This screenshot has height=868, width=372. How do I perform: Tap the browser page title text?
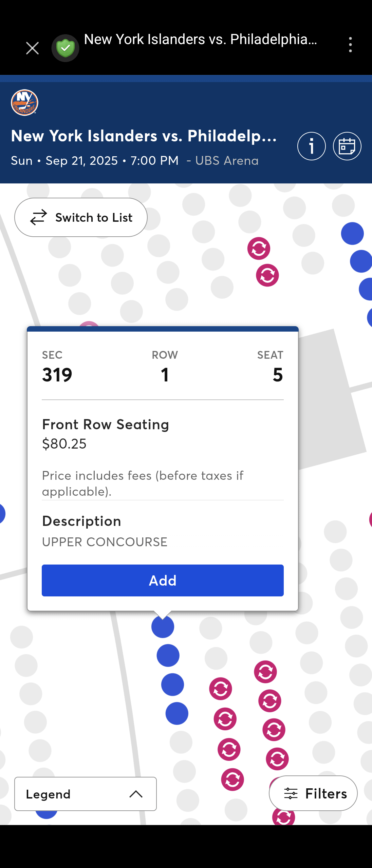[200, 40]
